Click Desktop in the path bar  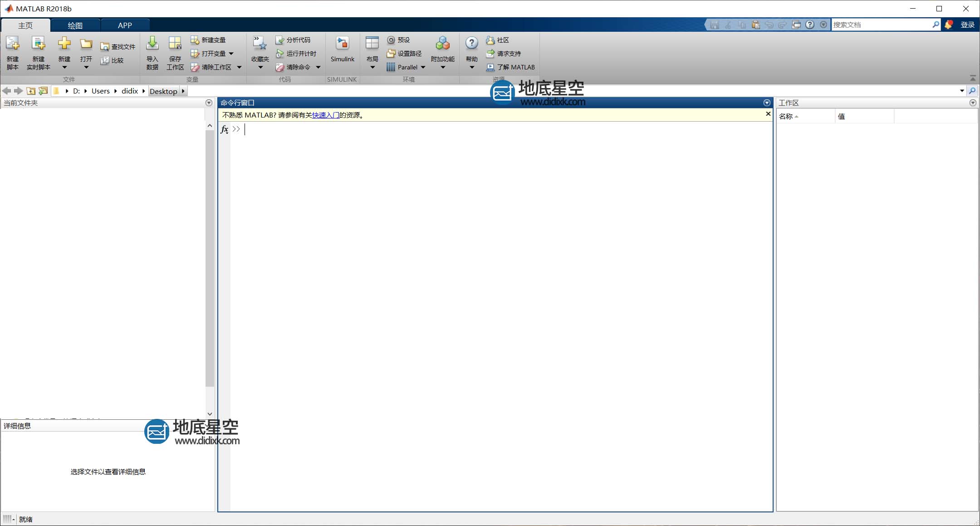coord(163,91)
